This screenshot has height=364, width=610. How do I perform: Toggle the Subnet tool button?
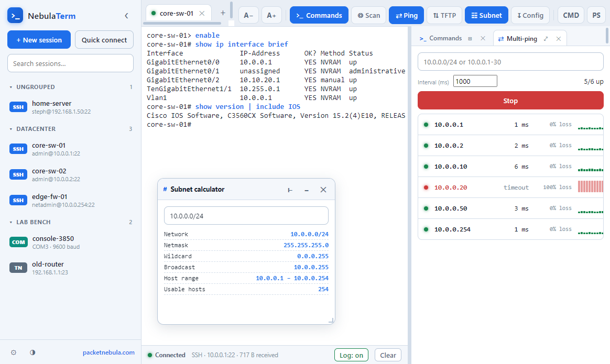487,15
